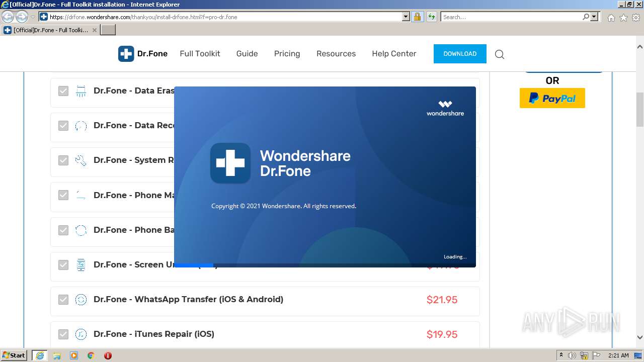
Task: Close the Dr.Fone browser tab
Action: pos(95,30)
